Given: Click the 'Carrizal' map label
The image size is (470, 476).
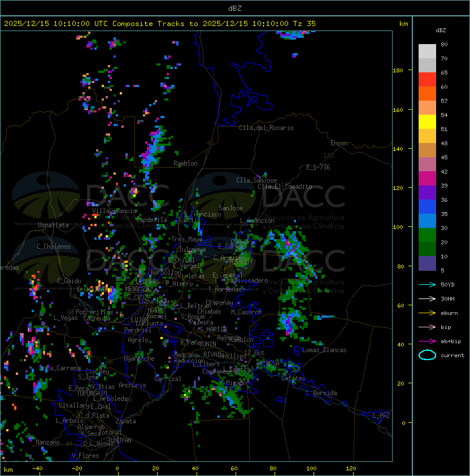Looking at the screenshot, I should click(168, 379).
